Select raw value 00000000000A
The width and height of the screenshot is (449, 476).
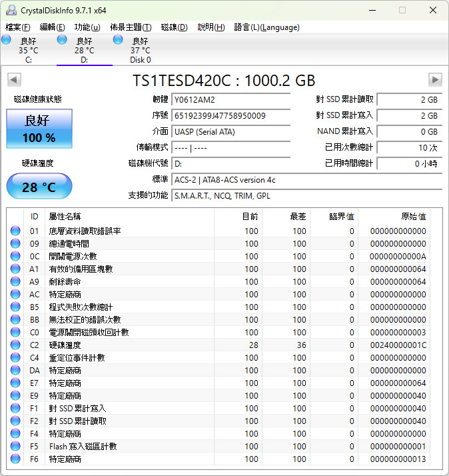click(x=398, y=257)
